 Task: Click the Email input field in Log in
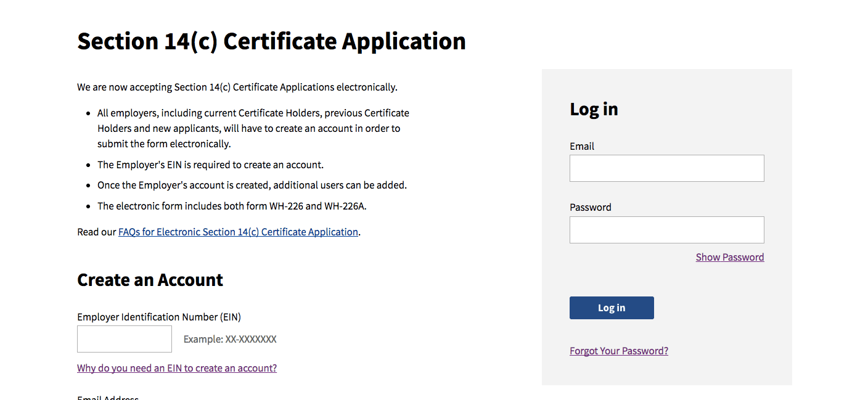click(666, 168)
